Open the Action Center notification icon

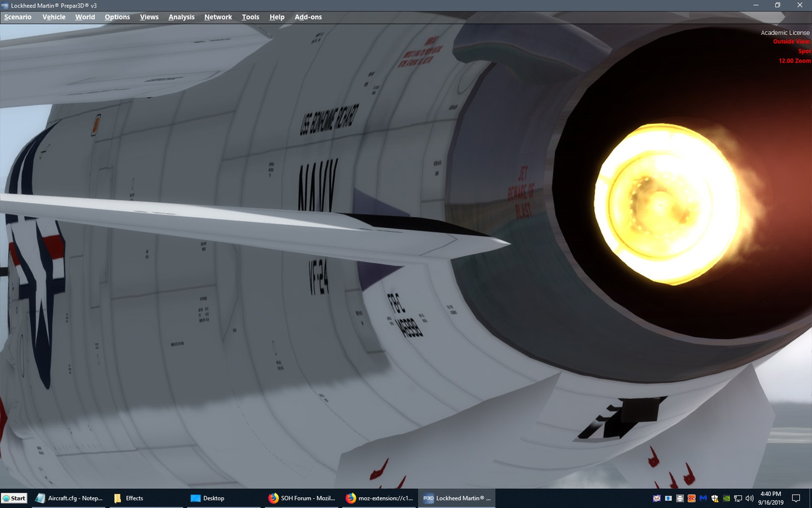pyautogui.click(x=797, y=498)
